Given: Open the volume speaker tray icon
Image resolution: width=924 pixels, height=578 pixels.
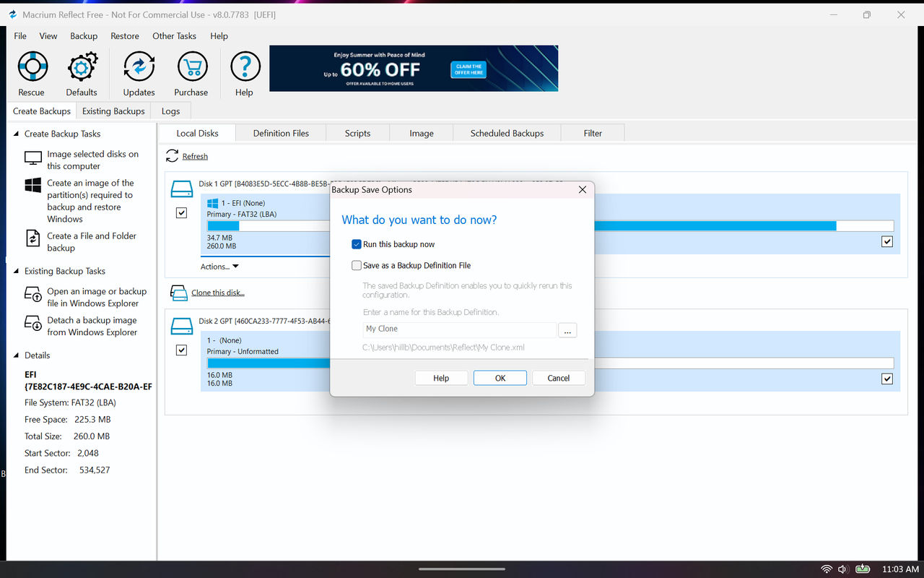Looking at the screenshot, I should tap(842, 569).
